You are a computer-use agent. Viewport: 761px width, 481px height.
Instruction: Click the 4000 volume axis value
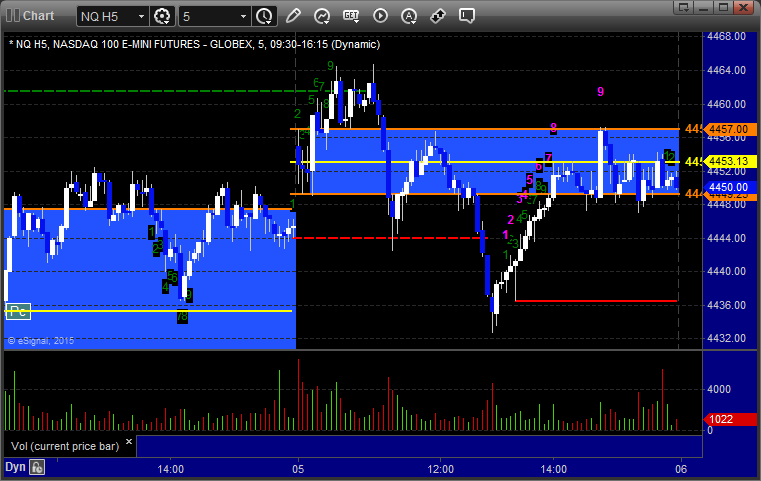pyautogui.click(x=719, y=389)
